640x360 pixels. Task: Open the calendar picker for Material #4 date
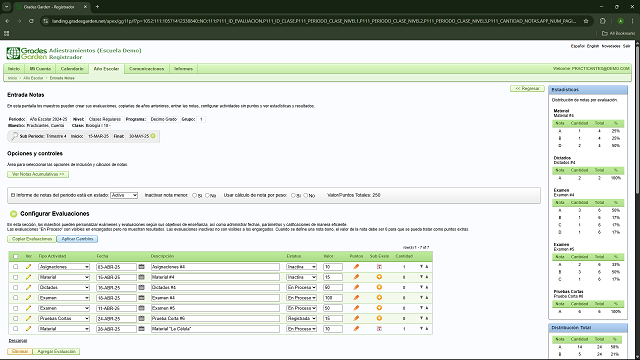pyautogui.click(x=142, y=277)
